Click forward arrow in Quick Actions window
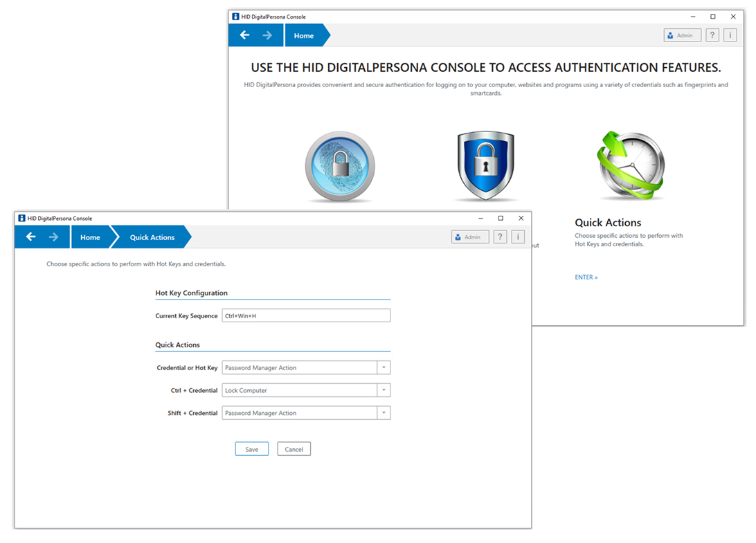 tap(54, 237)
